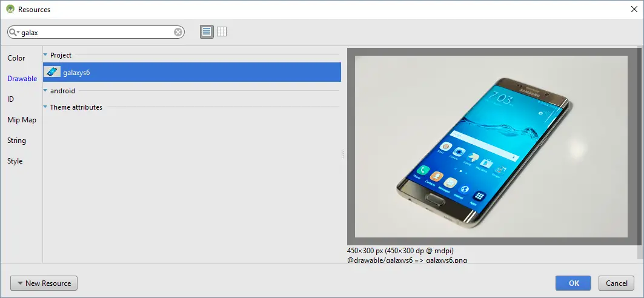Select the Drawable resource category
Image resolution: width=644 pixels, height=298 pixels.
coord(22,79)
